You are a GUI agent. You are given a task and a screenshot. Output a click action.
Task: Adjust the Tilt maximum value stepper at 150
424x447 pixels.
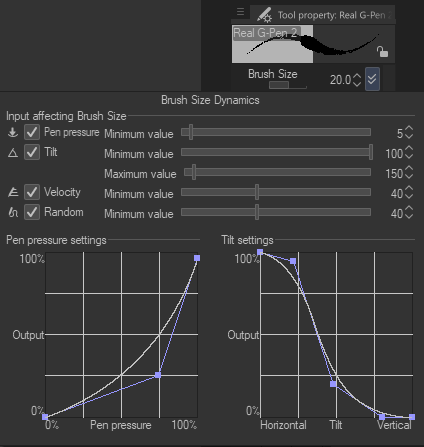coord(409,173)
